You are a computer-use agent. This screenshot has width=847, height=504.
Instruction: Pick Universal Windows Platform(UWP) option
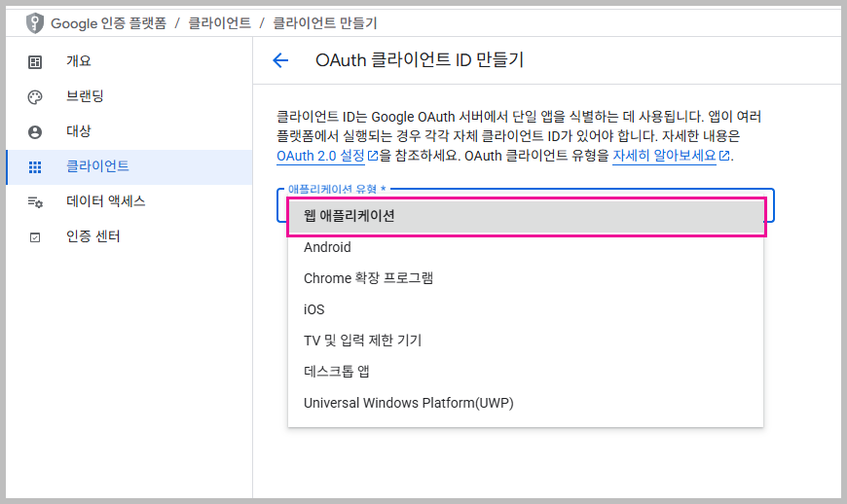click(x=408, y=403)
